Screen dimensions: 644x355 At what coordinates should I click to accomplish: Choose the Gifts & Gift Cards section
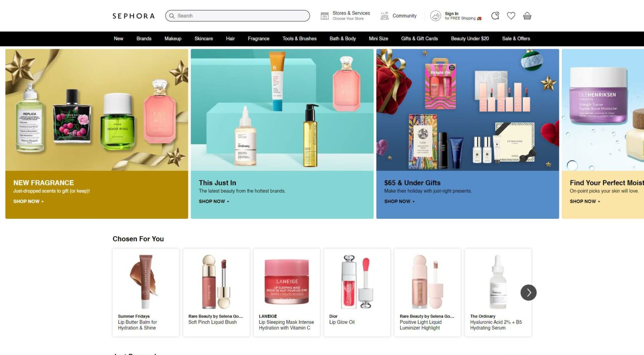419,38
